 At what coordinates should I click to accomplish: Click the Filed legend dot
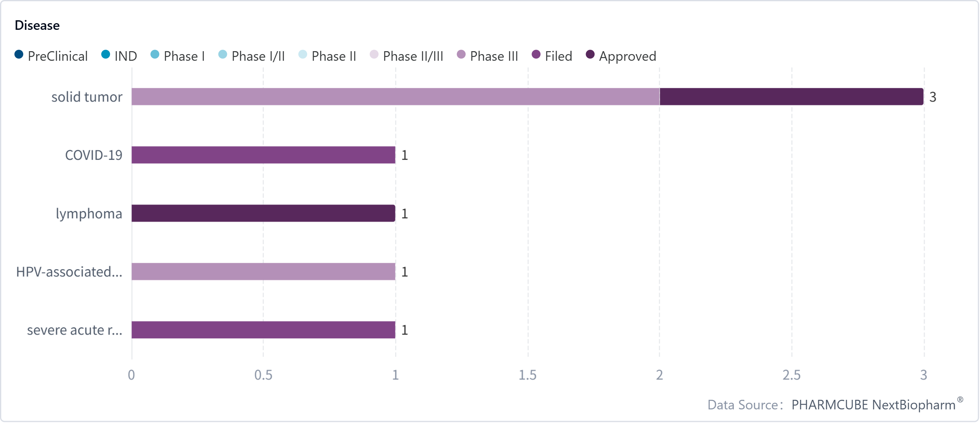[536, 54]
